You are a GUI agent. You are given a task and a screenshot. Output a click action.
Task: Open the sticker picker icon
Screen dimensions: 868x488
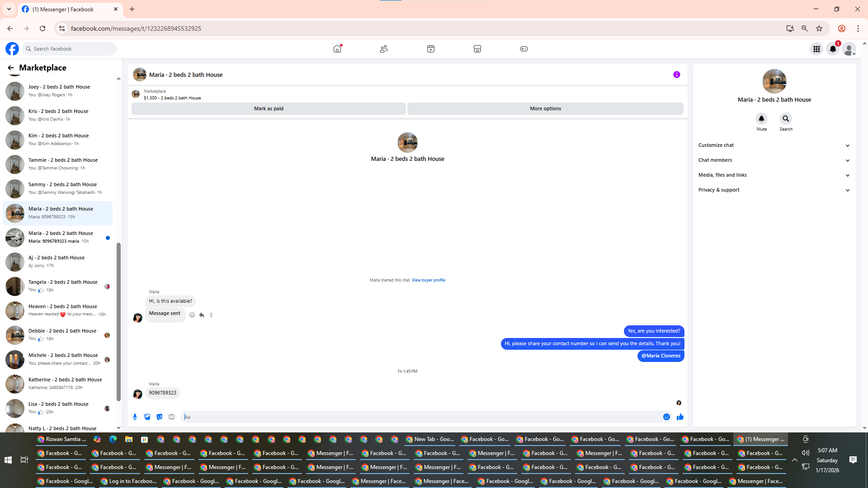tap(159, 417)
